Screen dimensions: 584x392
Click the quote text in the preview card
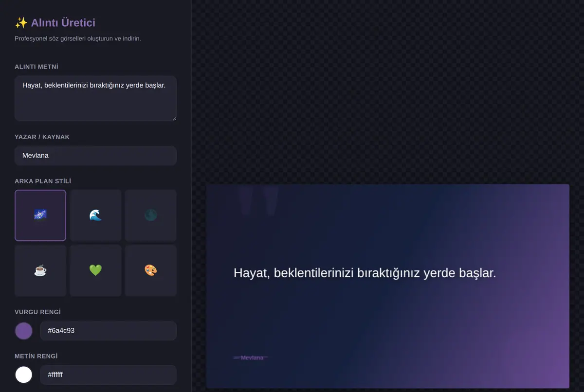(365, 273)
